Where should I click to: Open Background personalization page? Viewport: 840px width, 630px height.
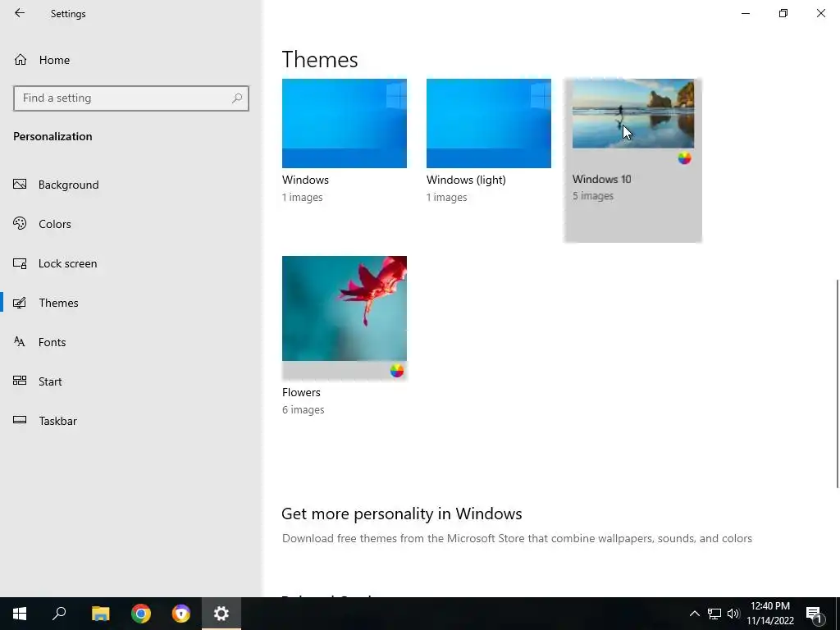[x=69, y=185]
